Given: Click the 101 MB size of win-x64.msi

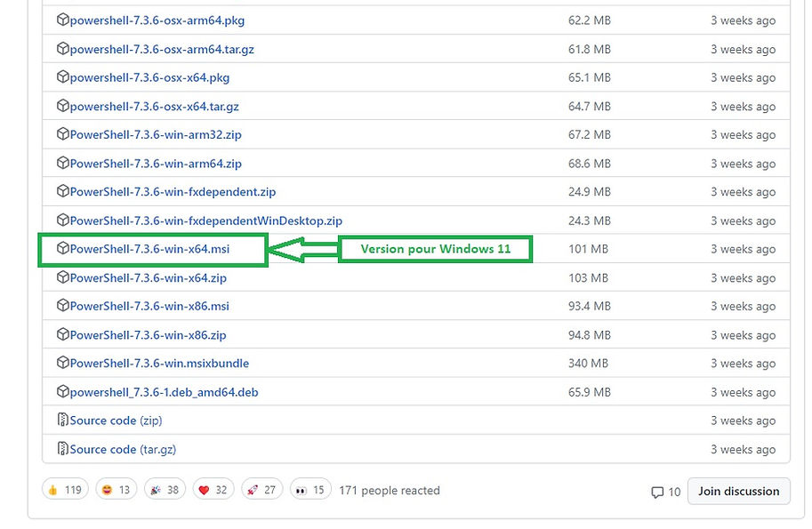Looking at the screenshot, I should [x=588, y=249].
